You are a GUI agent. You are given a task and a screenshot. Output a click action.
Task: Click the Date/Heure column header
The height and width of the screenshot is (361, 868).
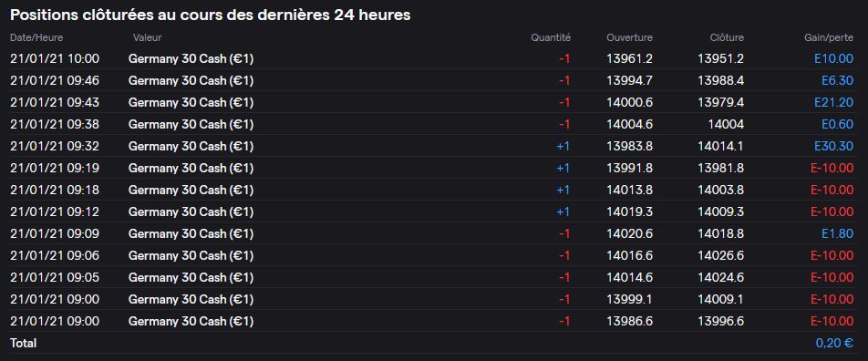point(36,37)
